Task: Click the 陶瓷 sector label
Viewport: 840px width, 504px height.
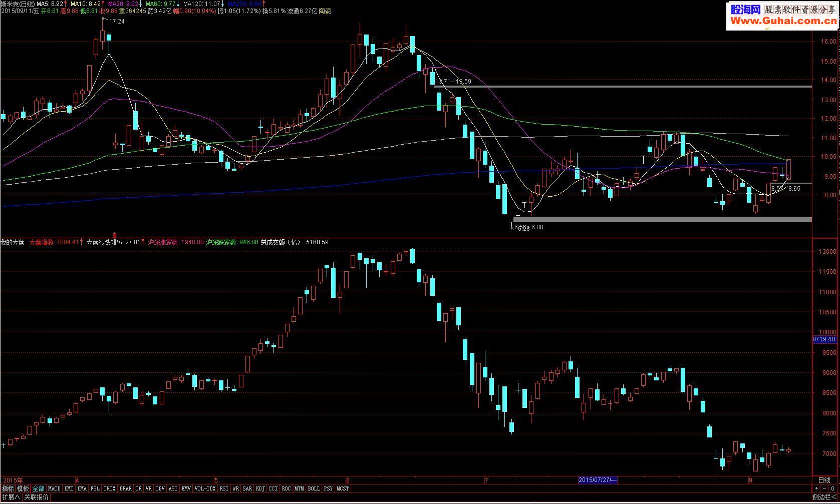Action: pos(325,11)
